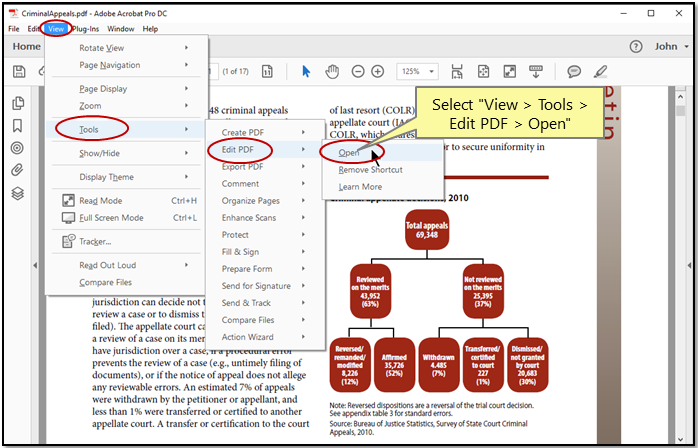Open the page thumbnails panel icon
Screen dimensions: 698x448
click(18, 103)
